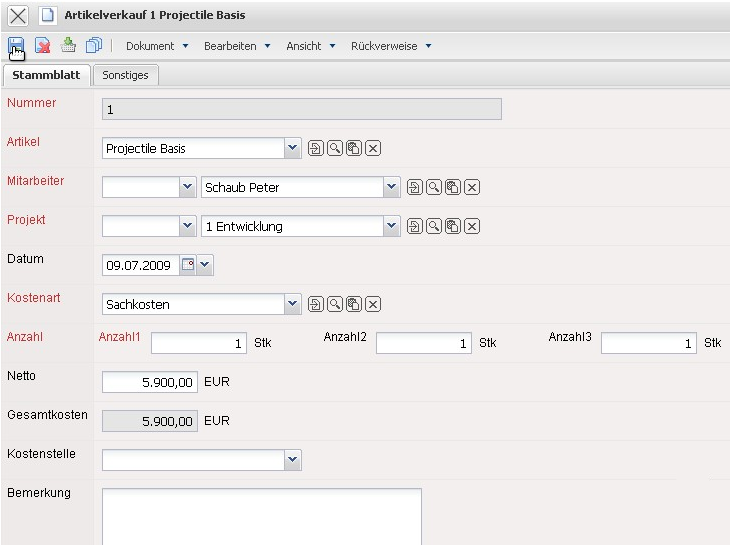Click the Artikel field label
This screenshot has height=545, width=730.
pos(23,141)
